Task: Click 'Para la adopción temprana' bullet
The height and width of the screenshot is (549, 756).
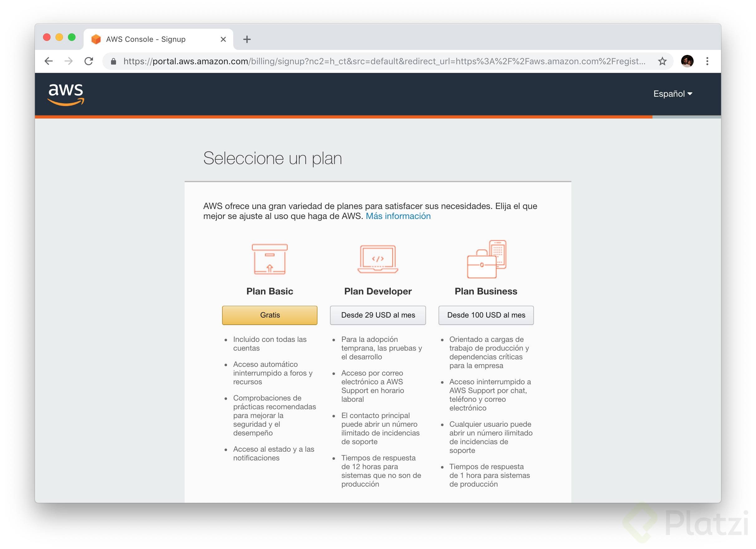Action: click(381, 348)
